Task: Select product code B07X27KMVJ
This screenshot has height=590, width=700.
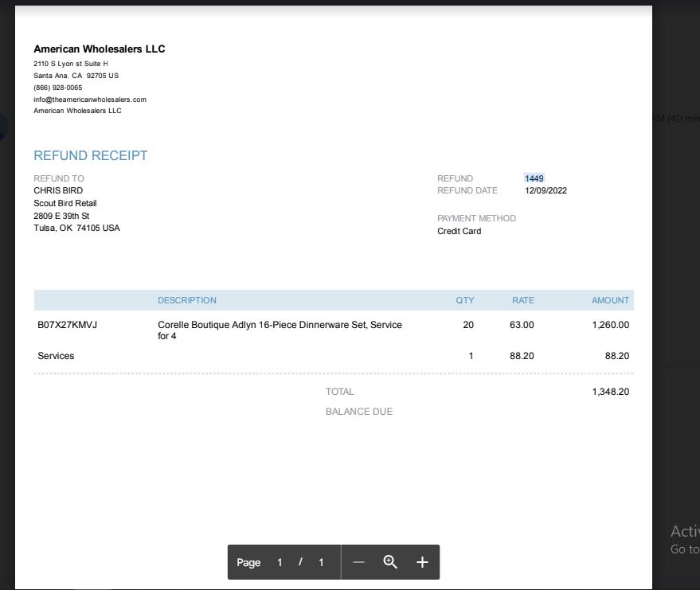Action: pos(67,325)
